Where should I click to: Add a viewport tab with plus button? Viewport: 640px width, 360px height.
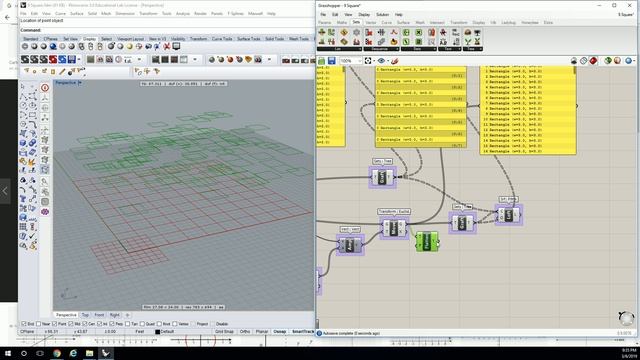(127, 315)
